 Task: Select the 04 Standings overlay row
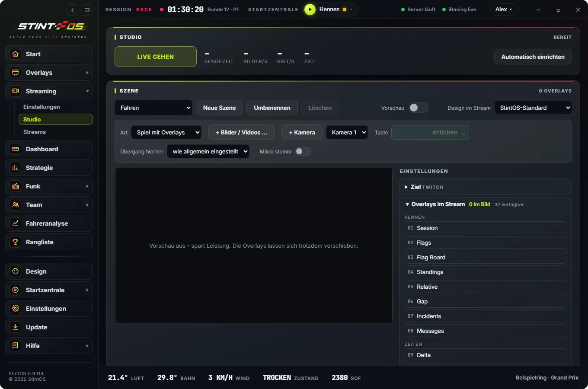pyautogui.click(x=486, y=272)
